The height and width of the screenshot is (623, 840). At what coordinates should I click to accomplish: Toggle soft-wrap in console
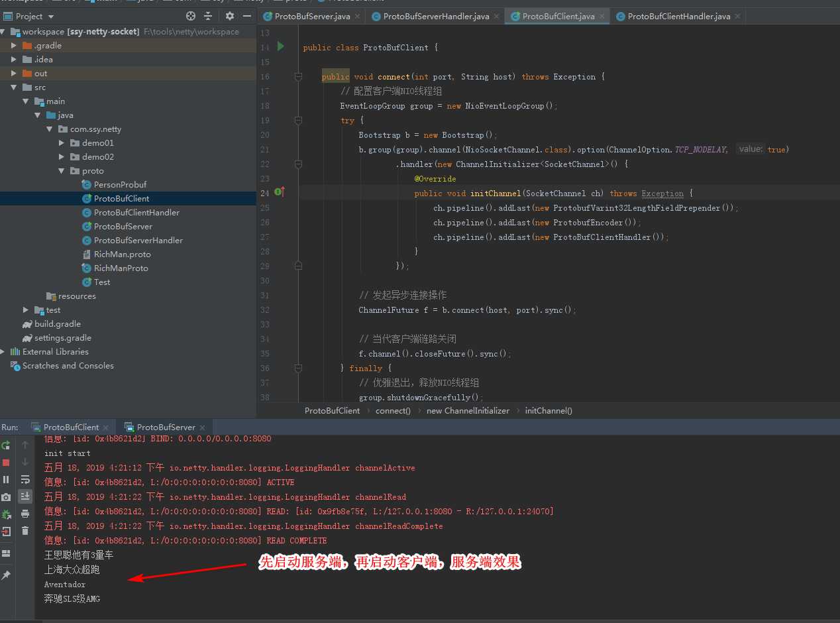point(25,479)
